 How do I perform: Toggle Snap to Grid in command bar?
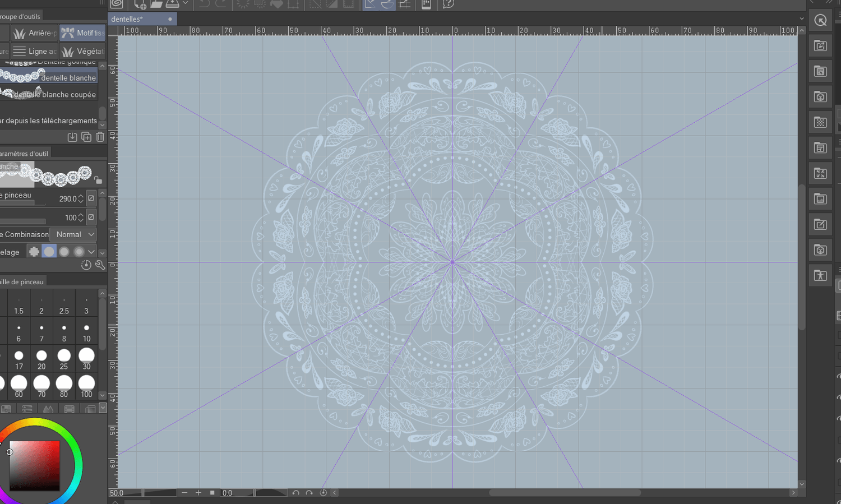coord(405,4)
